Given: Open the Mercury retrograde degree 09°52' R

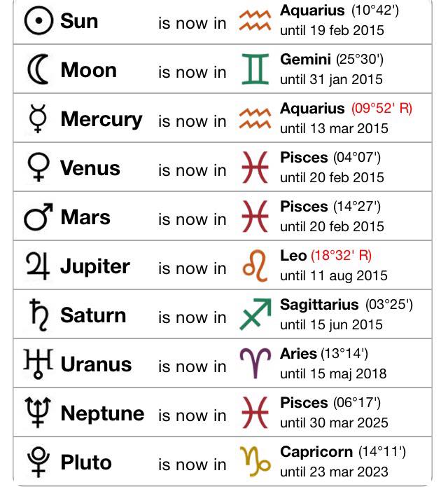Looking at the screenshot, I should click(x=381, y=109).
